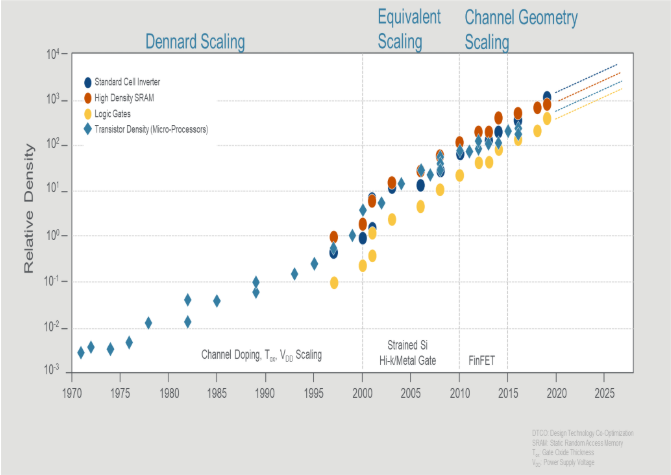Viewport: 671px width, 475px height.
Task: Click the 2000 tick label on x-axis
Action: [362, 394]
